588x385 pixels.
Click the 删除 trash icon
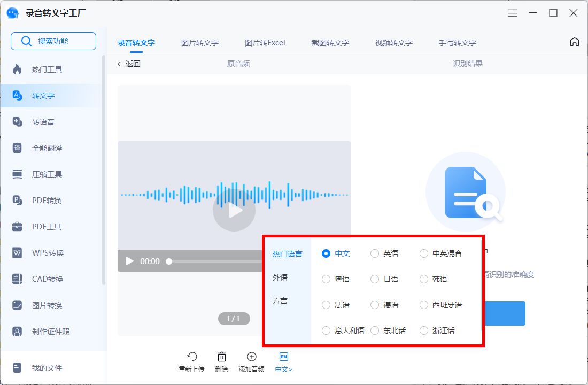222,357
